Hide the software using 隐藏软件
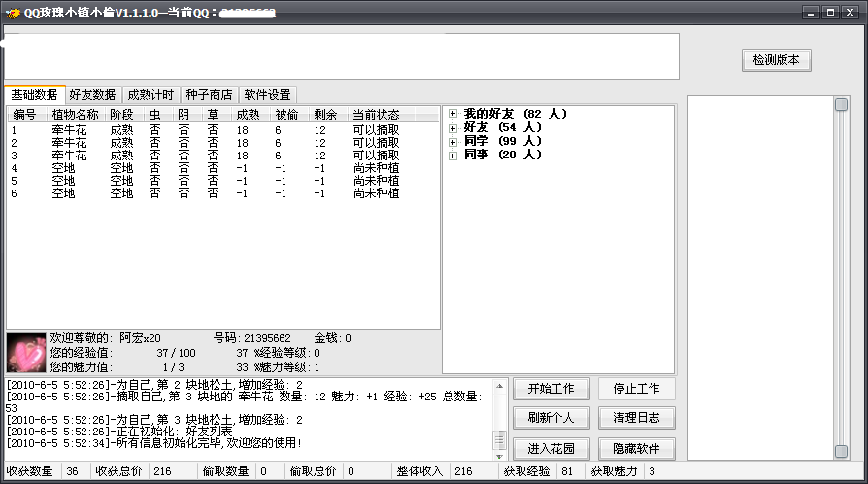This screenshot has height=484, width=868. click(636, 448)
